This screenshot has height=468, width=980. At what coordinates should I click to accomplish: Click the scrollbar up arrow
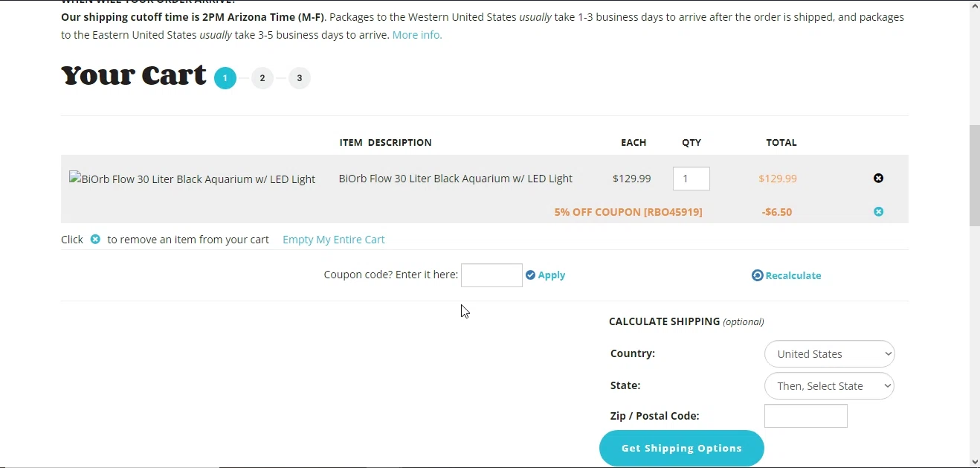(974, 6)
